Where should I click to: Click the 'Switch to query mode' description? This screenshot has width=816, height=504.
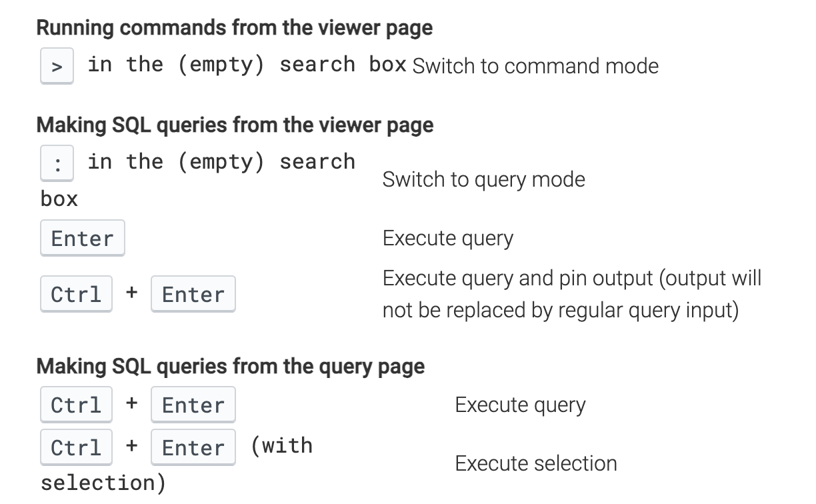(483, 179)
